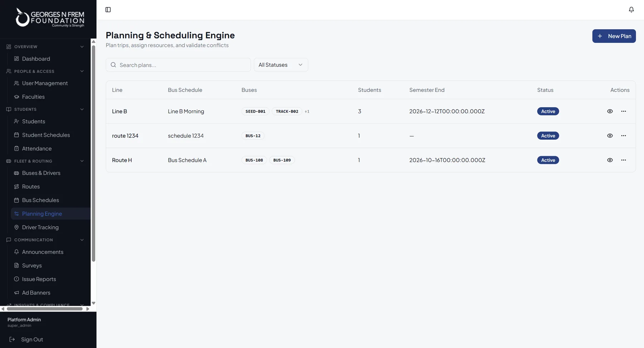Click the sidebar vertical scrollbar
The image size is (644, 348).
(94, 154)
